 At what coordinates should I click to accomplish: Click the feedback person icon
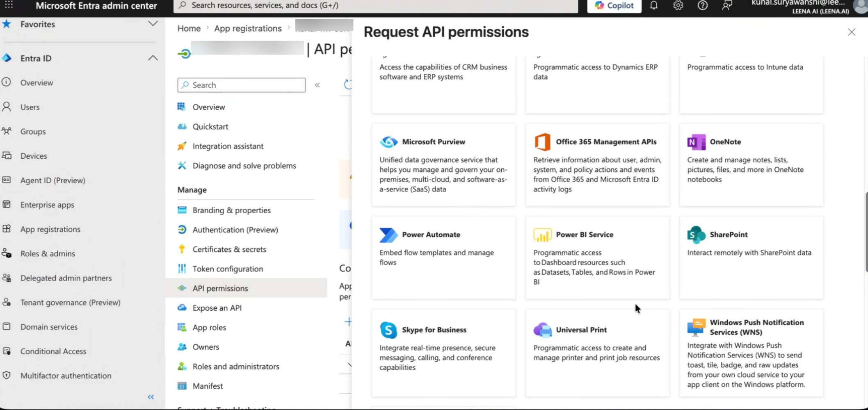tap(727, 5)
